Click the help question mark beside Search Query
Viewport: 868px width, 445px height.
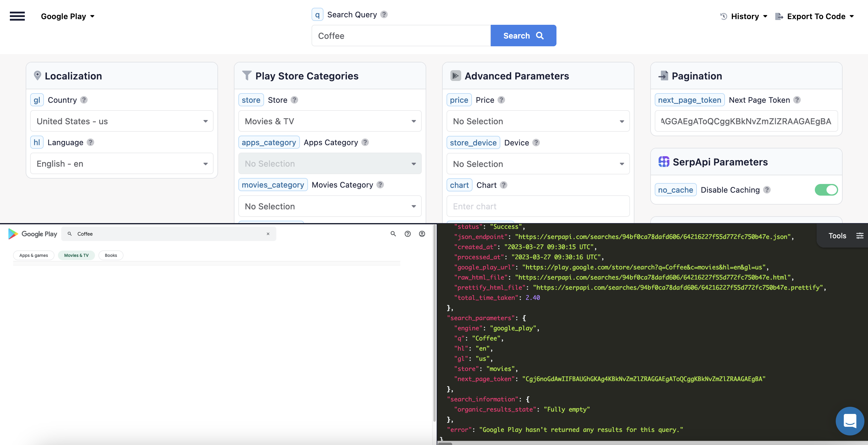383,14
